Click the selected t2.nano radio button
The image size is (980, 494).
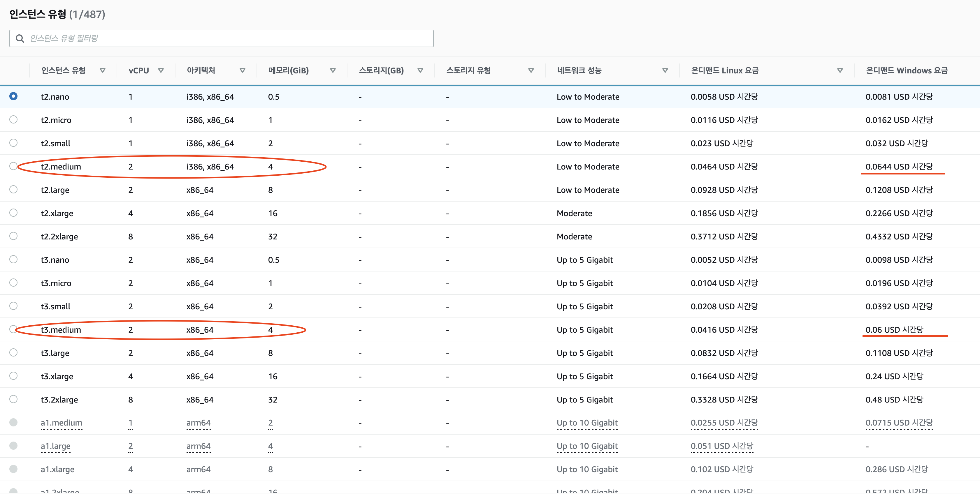click(13, 96)
